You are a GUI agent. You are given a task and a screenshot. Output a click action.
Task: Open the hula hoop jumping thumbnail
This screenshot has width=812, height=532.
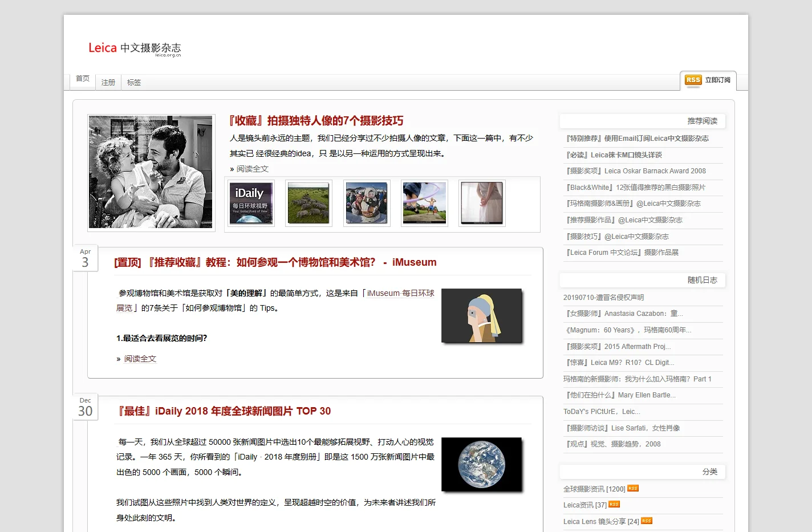click(x=424, y=203)
